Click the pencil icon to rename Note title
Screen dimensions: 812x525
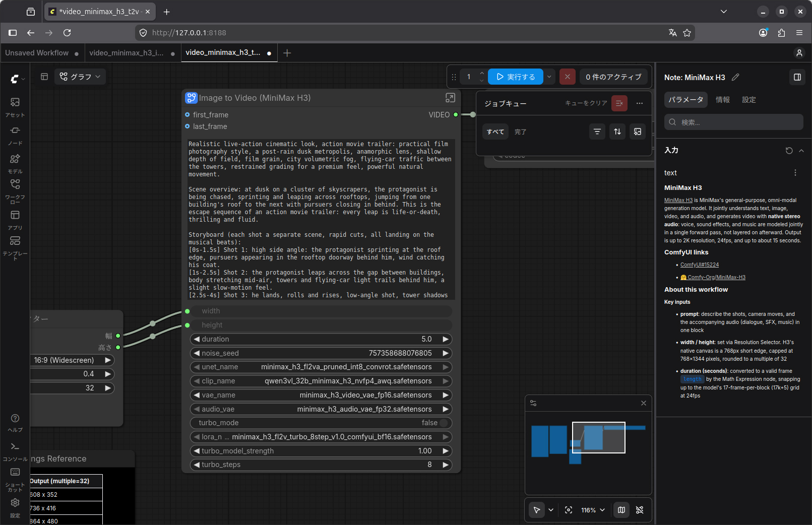pyautogui.click(x=735, y=77)
